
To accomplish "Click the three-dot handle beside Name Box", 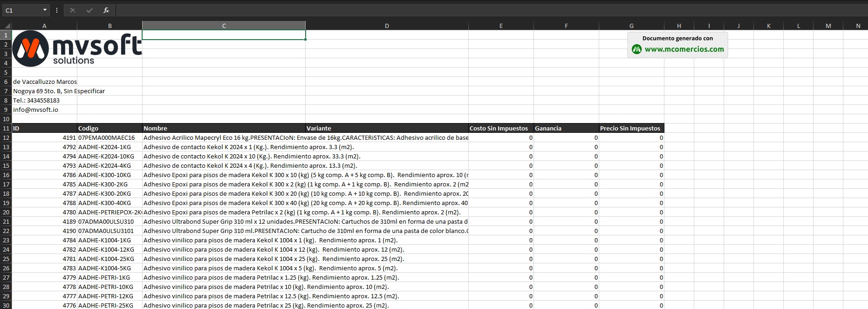I will click(57, 10).
